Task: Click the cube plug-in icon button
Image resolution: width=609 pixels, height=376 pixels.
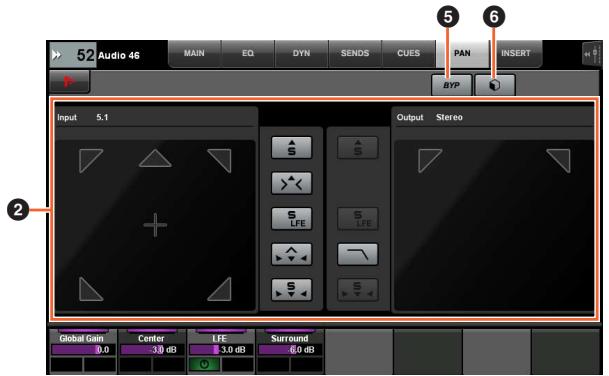Action: [x=495, y=85]
